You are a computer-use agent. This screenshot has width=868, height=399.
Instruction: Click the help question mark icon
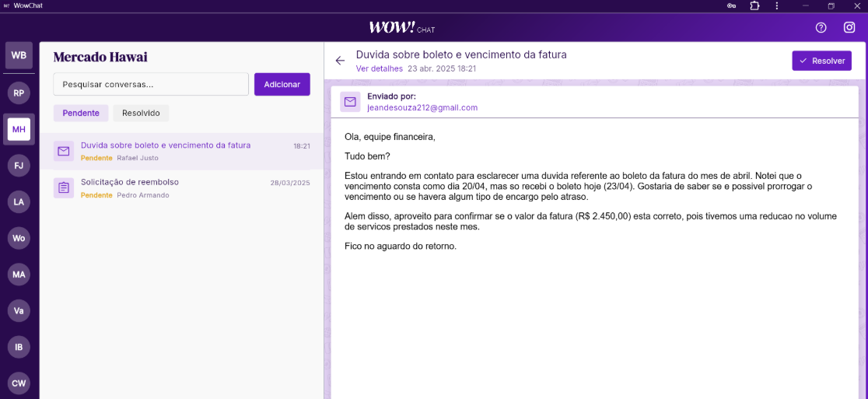tap(821, 27)
